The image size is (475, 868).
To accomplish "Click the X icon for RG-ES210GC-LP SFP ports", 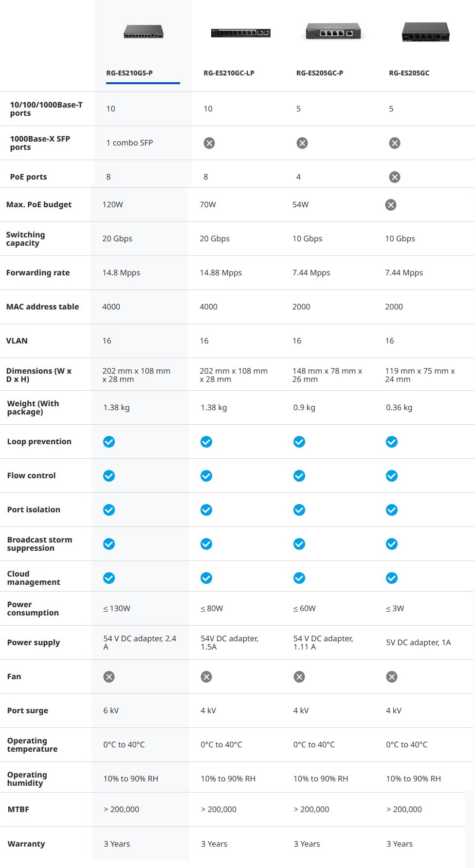I will click(x=209, y=143).
